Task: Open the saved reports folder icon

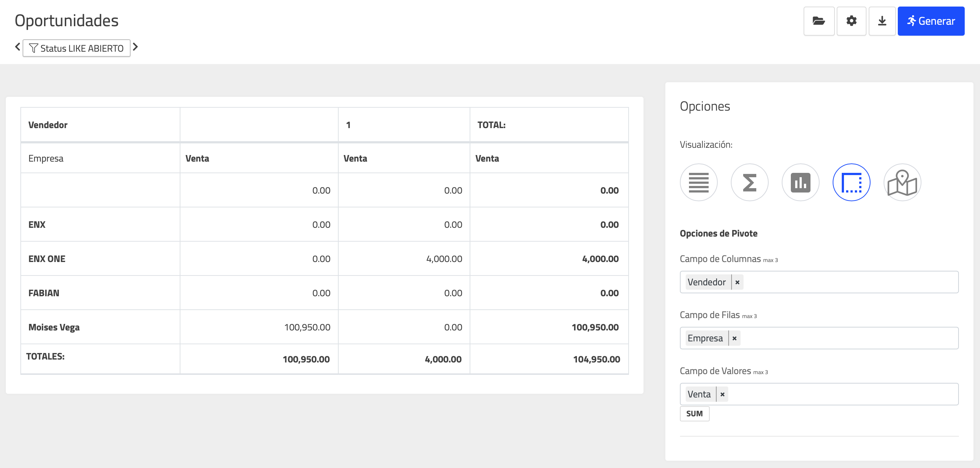Action: (818, 21)
